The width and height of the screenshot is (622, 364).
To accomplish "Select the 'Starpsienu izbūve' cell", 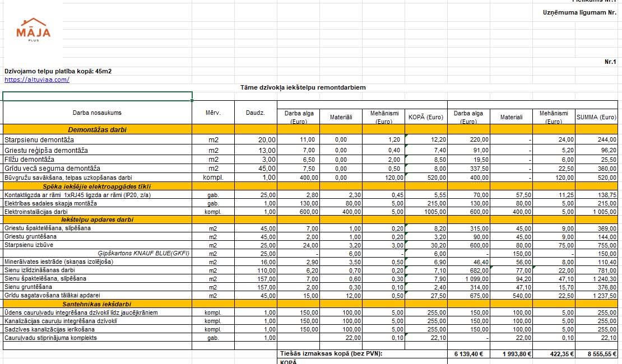I will [x=97, y=245].
